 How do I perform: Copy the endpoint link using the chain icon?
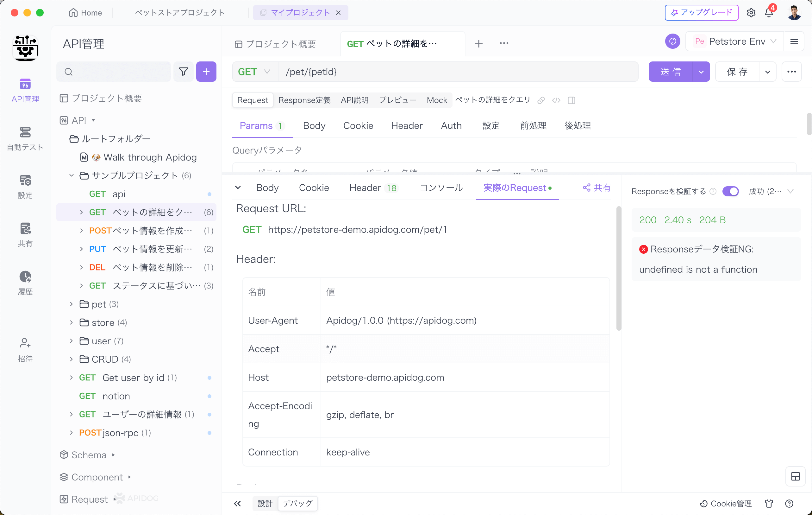(x=541, y=100)
